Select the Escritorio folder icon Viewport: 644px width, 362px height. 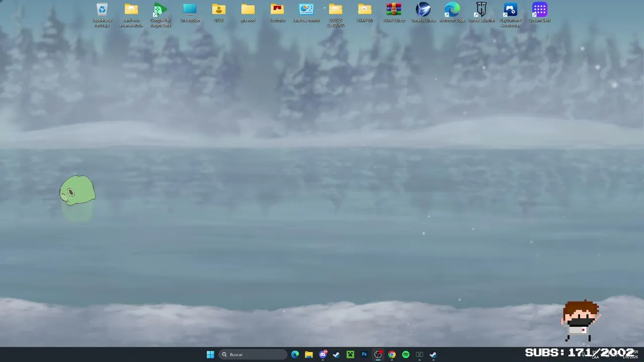(277, 13)
